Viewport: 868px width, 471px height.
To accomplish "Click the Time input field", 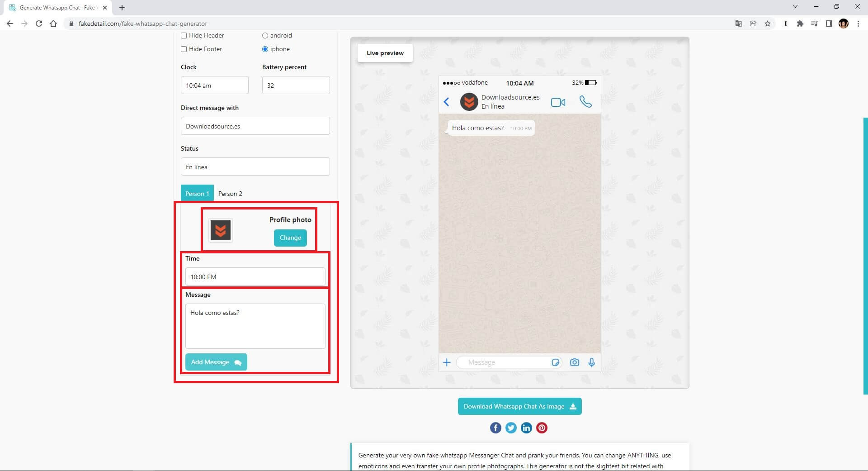I will [255, 276].
